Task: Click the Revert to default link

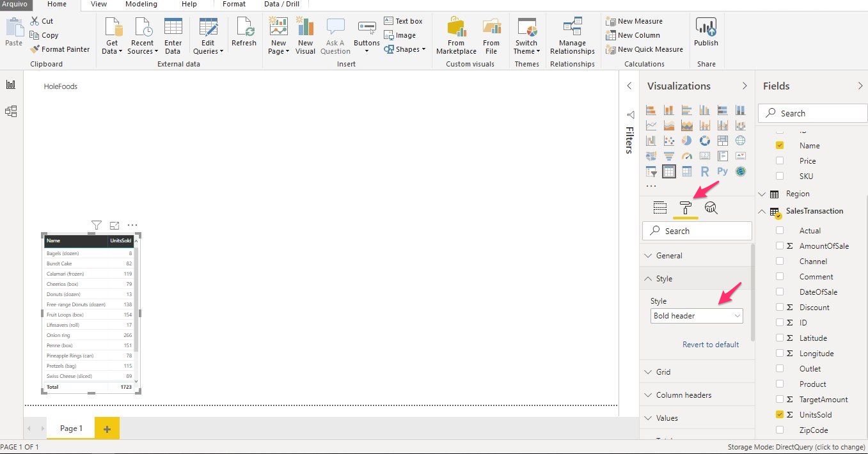Action: pos(710,345)
